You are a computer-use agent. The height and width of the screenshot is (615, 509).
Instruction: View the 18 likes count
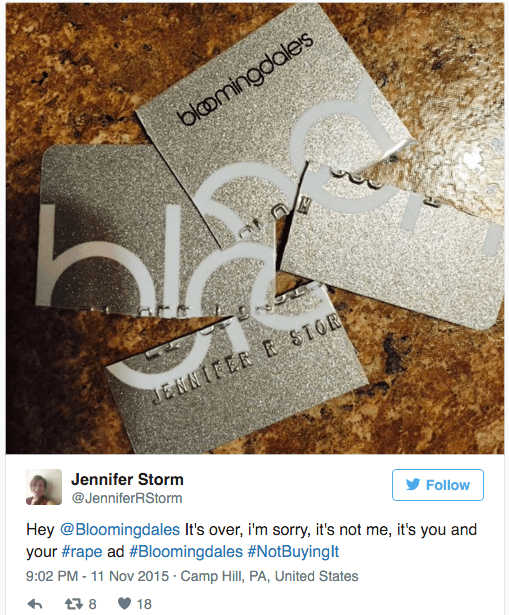[x=144, y=604]
